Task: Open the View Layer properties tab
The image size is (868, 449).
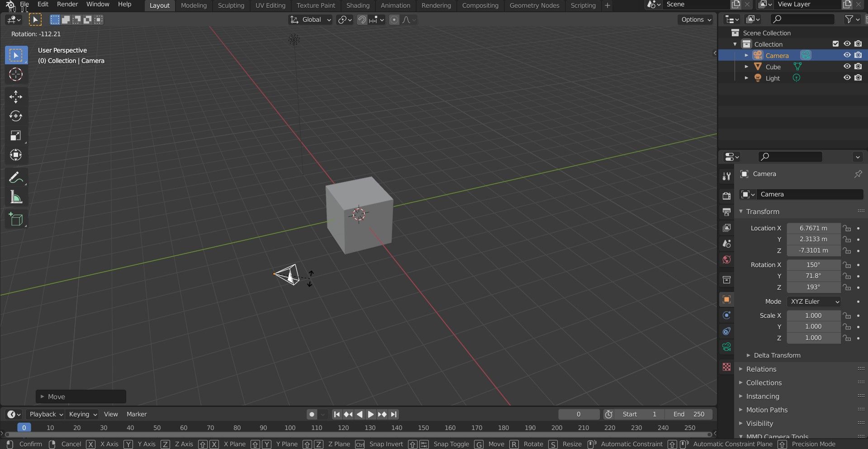Action: coord(726,228)
